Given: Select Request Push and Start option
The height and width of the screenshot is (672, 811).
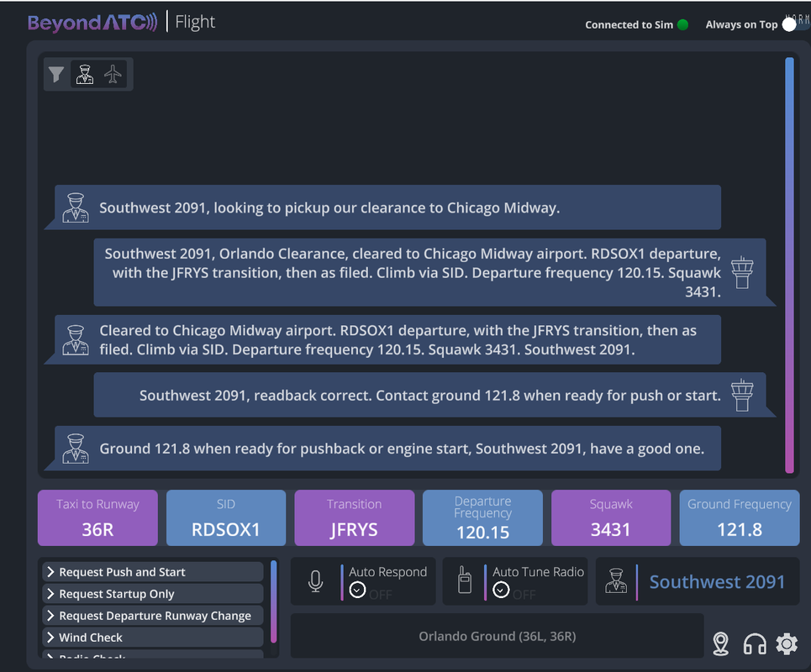Looking at the screenshot, I should [x=153, y=572].
